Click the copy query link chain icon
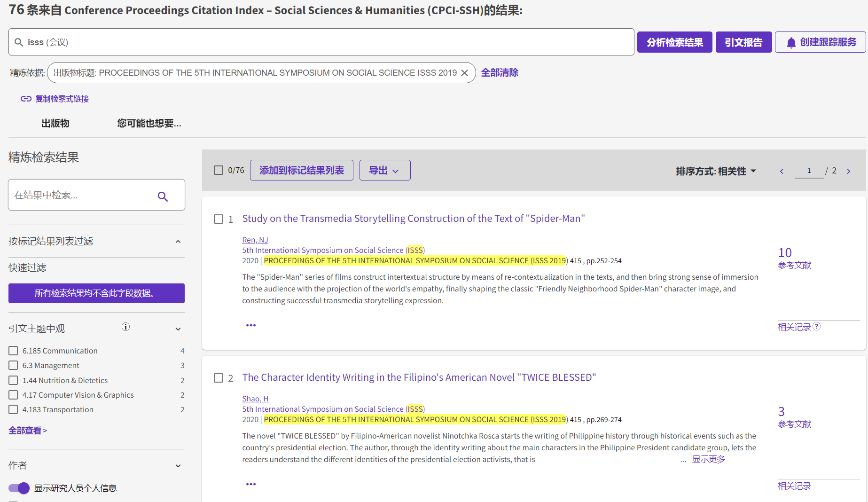This screenshot has height=502, width=868. (26, 99)
